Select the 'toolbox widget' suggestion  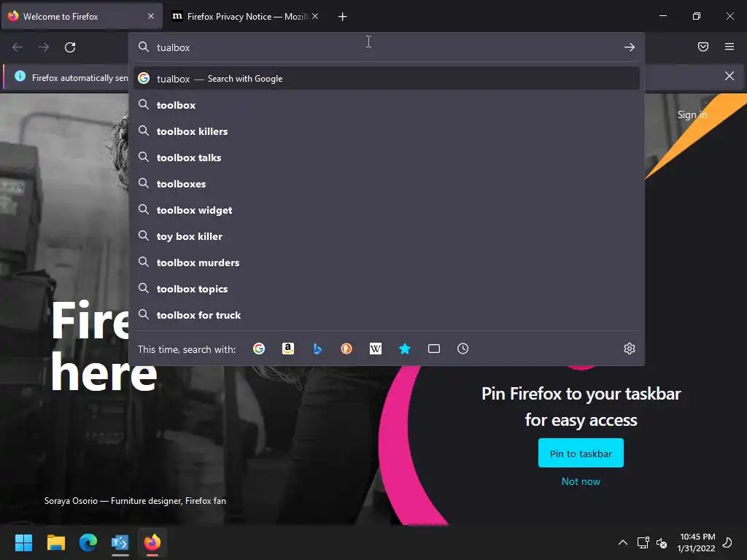tap(387, 210)
